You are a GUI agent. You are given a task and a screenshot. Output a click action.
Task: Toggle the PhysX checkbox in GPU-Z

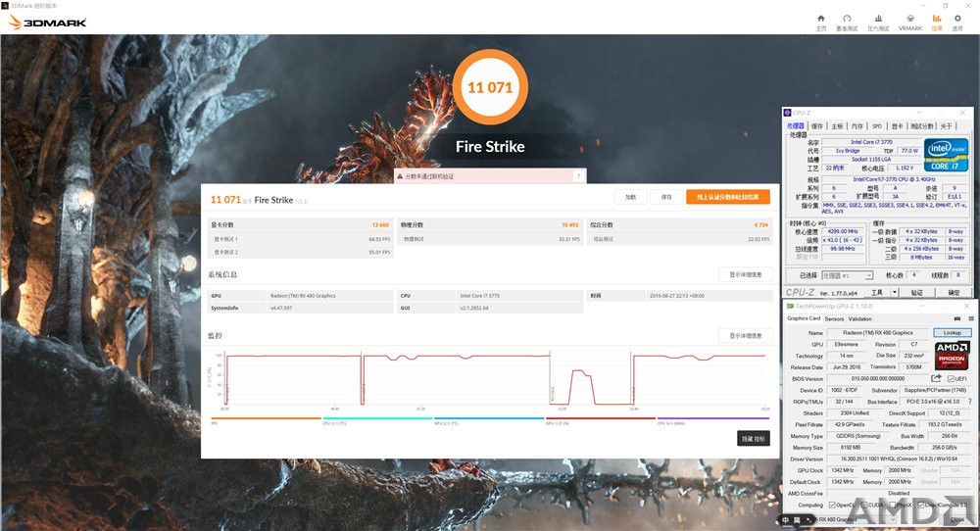(894, 505)
